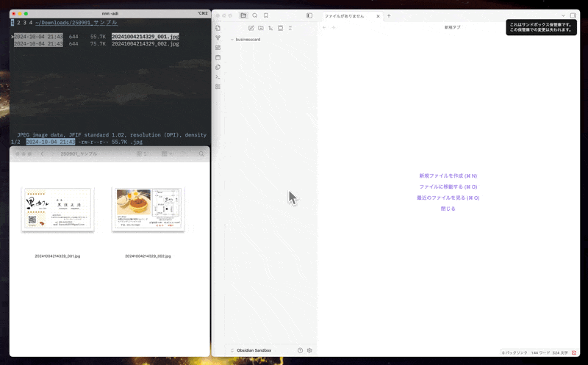Open graph view from Obsidian ribbon
The width and height of the screenshot is (588, 365).
click(218, 38)
